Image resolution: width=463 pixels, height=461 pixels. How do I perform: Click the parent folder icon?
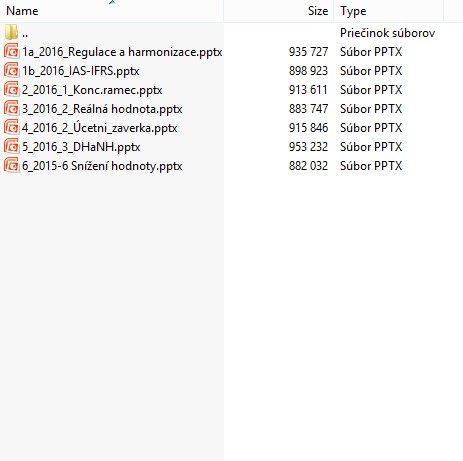pos(11,32)
